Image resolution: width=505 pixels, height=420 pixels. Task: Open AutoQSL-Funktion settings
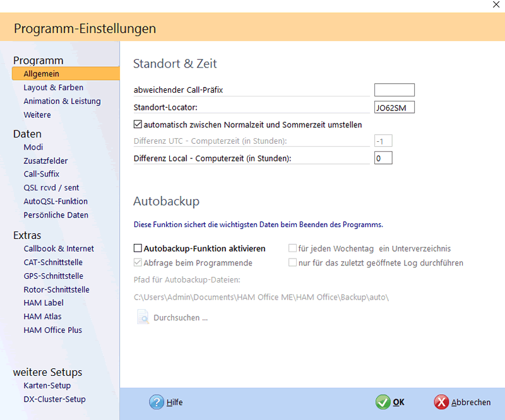(56, 201)
